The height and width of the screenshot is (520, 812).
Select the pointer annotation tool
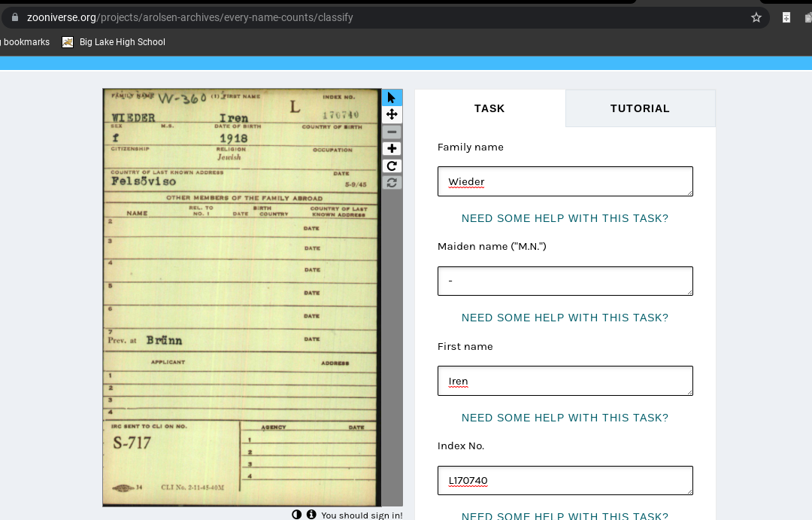(x=392, y=98)
